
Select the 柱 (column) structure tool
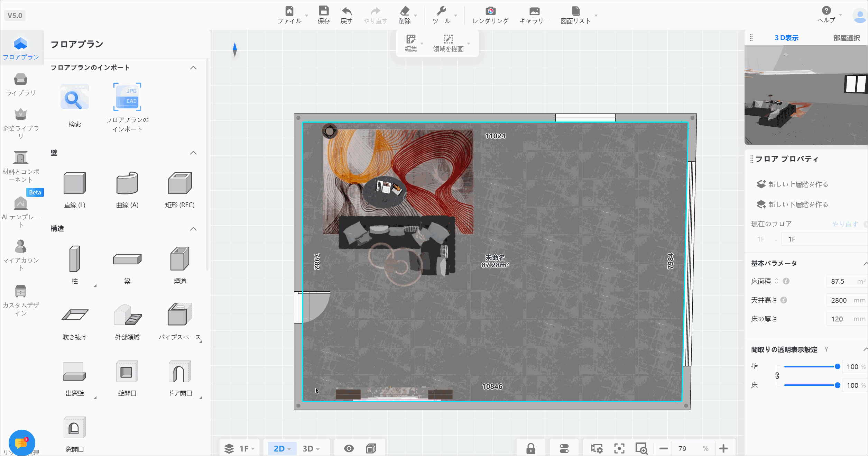(x=75, y=265)
